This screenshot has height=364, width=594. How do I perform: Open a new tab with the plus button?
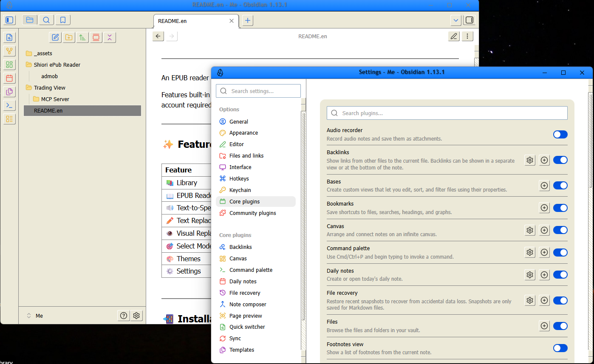click(x=248, y=20)
